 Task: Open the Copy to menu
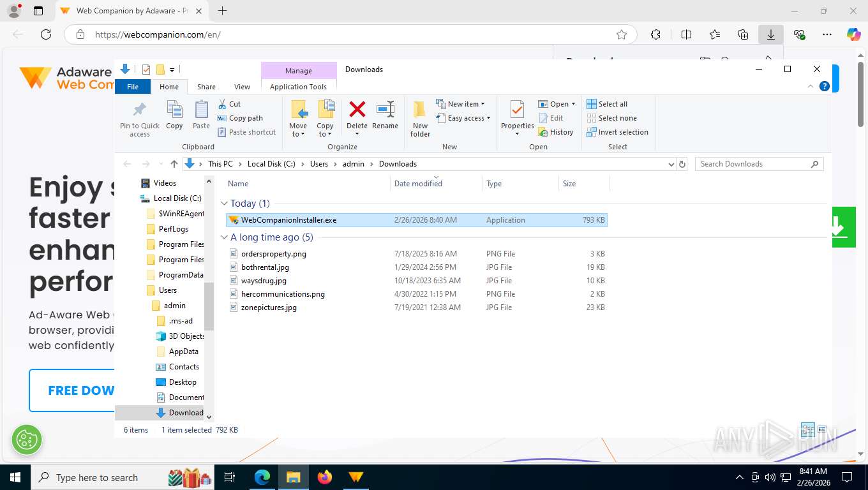(x=325, y=119)
